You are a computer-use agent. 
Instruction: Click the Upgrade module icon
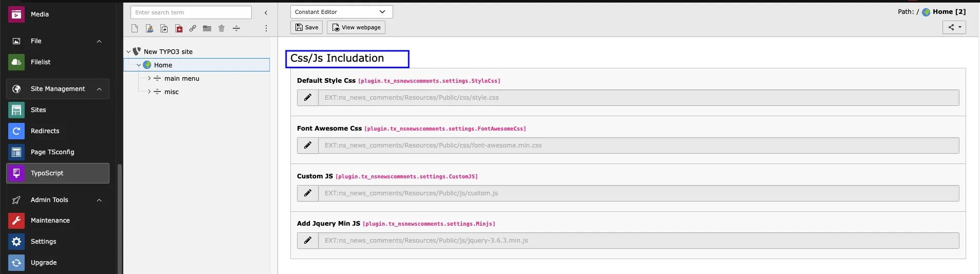(16, 263)
